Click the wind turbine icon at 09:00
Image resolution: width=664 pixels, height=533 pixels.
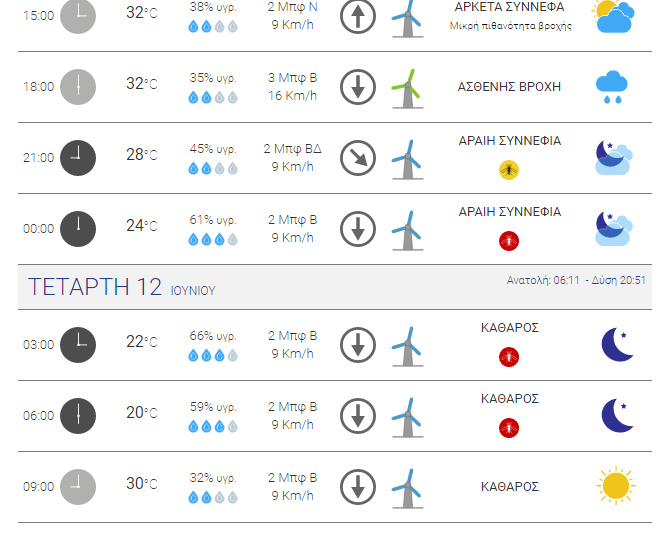point(407,489)
